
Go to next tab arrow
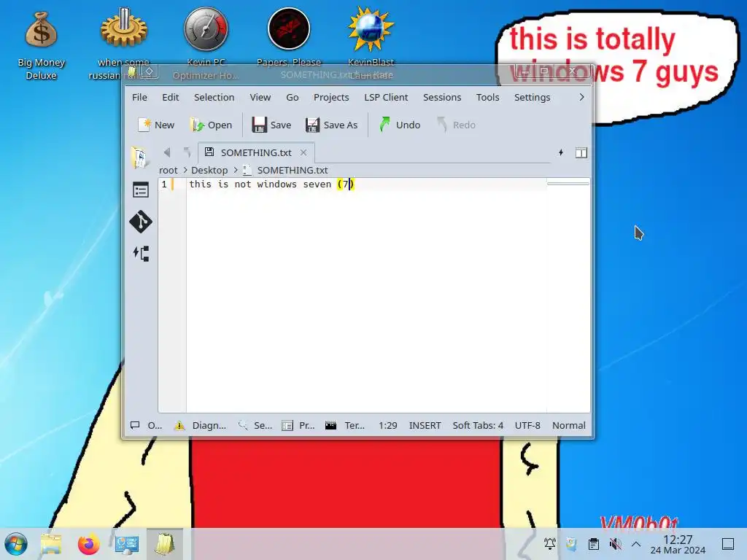click(x=187, y=152)
